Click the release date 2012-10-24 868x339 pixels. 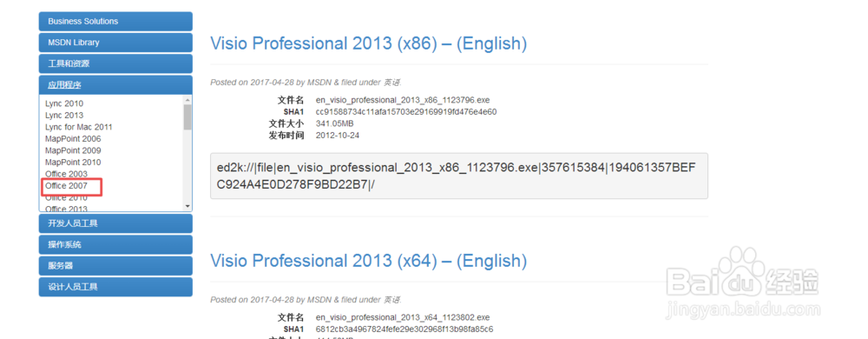pyautogui.click(x=337, y=135)
